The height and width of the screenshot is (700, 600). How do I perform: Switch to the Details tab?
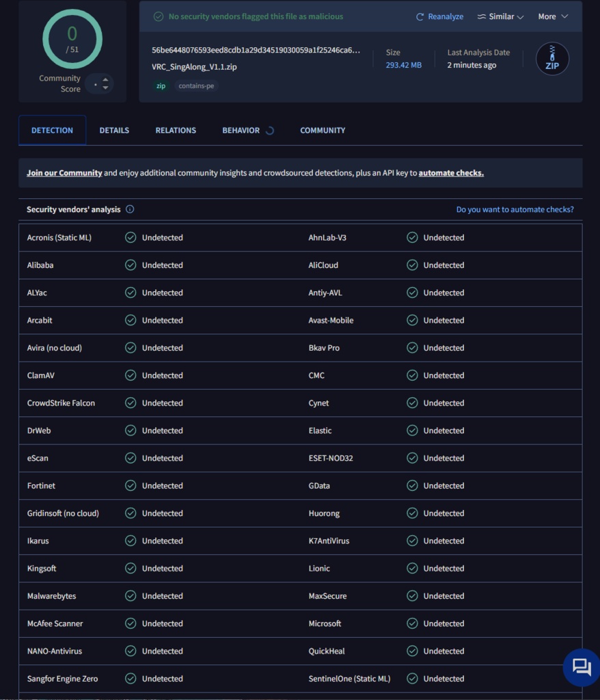coord(114,131)
